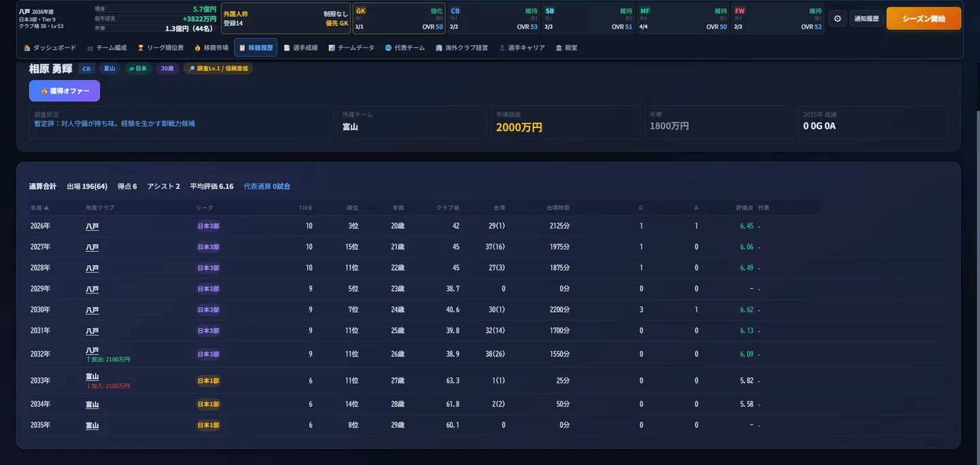
Task: Click the people icon beside チーム編成
Action: point(90,48)
